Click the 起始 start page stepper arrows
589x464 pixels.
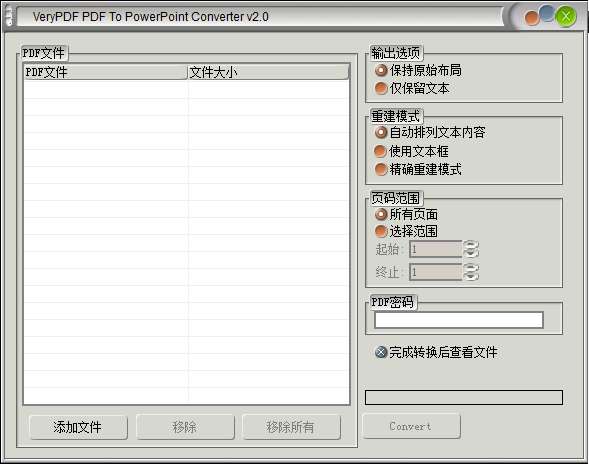[x=471, y=249]
